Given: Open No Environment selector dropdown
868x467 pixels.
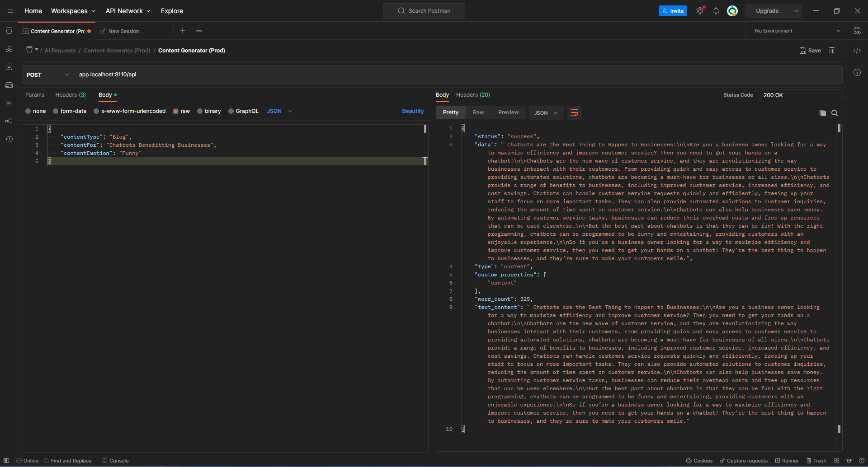Looking at the screenshot, I should [798, 31].
